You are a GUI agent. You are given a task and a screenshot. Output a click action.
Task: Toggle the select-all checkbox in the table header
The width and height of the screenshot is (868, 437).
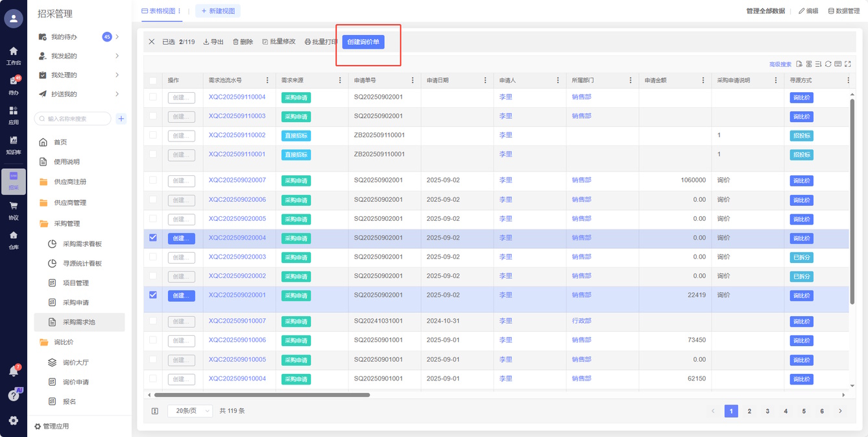(x=153, y=81)
